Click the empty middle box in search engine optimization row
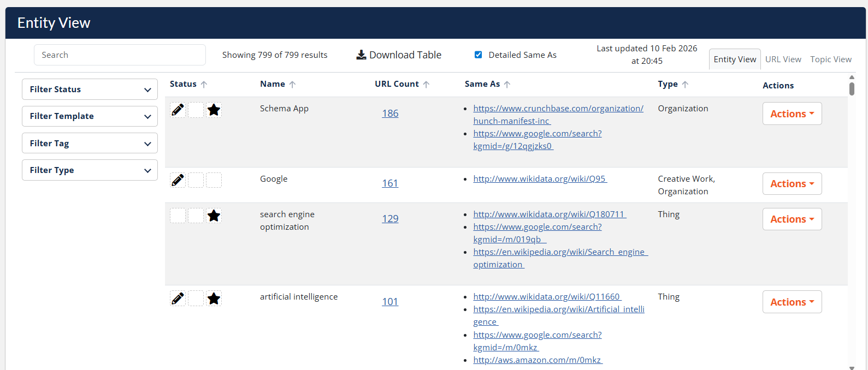 pos(196,216)
